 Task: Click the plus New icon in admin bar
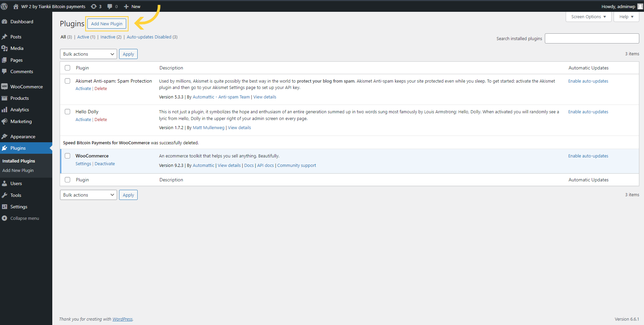[x=126, y=6]
